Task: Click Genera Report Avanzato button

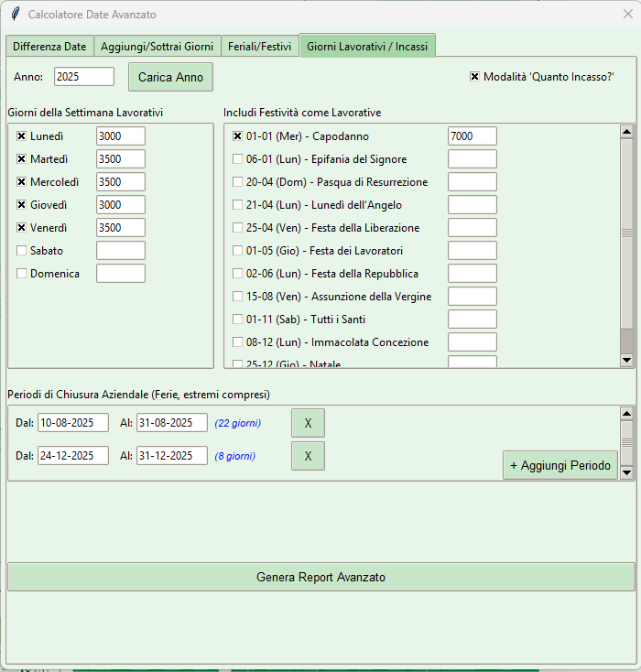Action: click(x=320, y=578)
